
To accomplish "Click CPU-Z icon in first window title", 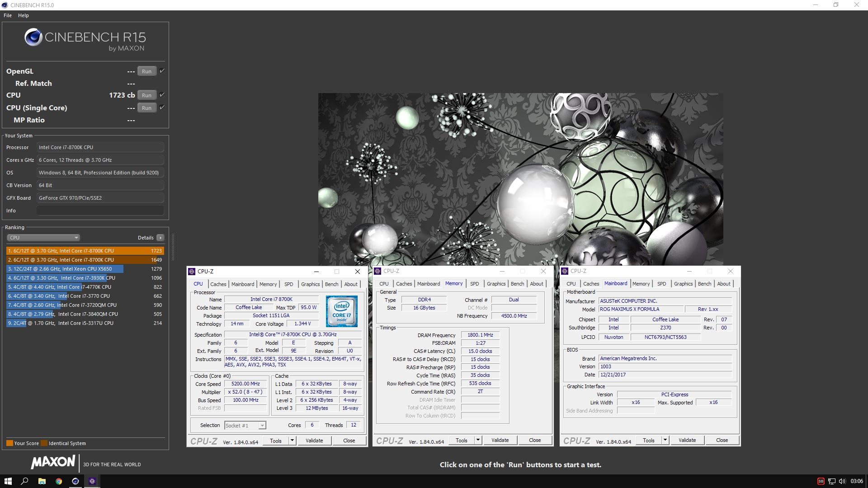I will tap(192, 272).
